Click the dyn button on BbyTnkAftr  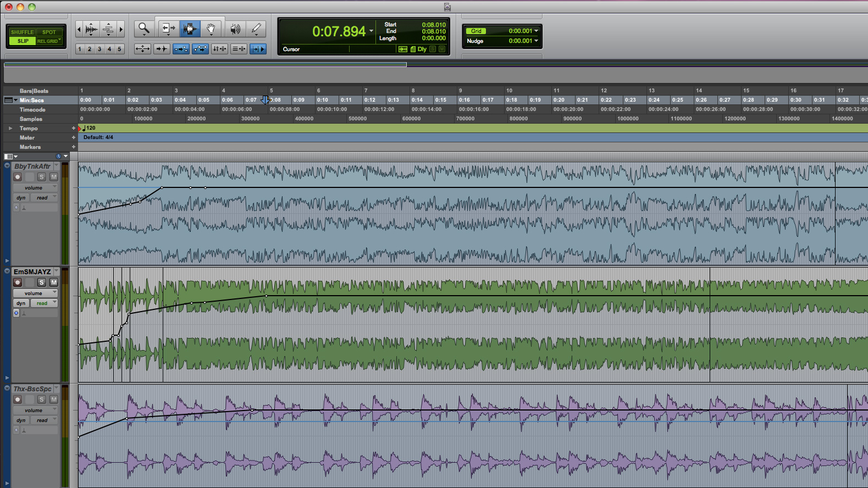tap(21, 198)
